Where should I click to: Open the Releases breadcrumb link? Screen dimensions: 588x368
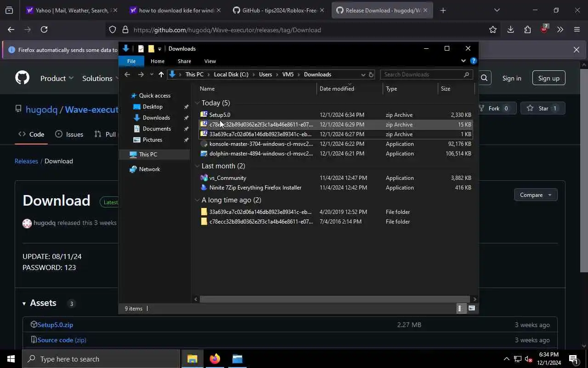26,161
